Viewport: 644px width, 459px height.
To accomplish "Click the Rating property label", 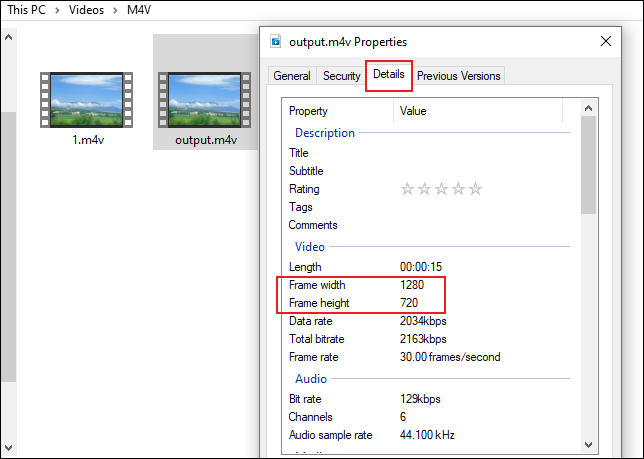I will (x=304, y=189).
